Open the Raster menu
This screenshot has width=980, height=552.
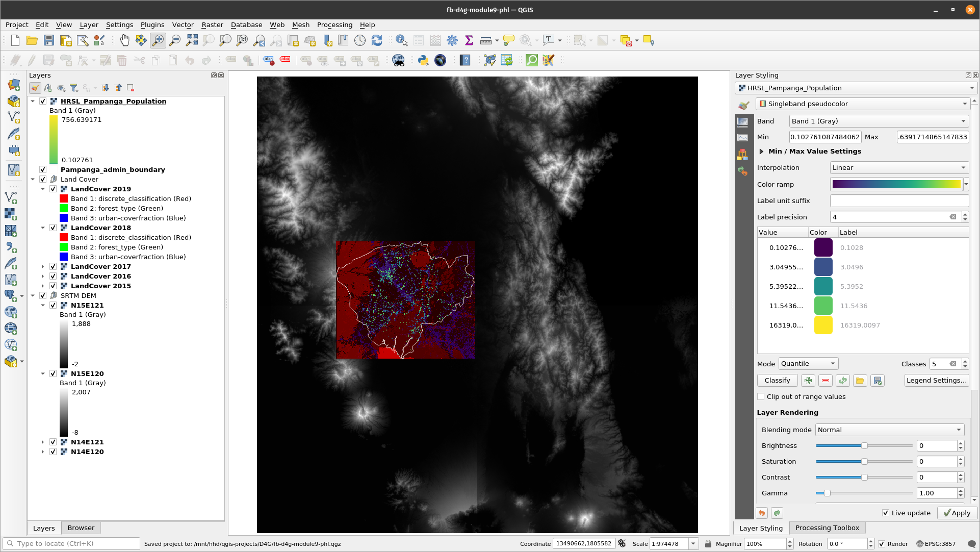point(211,25)
